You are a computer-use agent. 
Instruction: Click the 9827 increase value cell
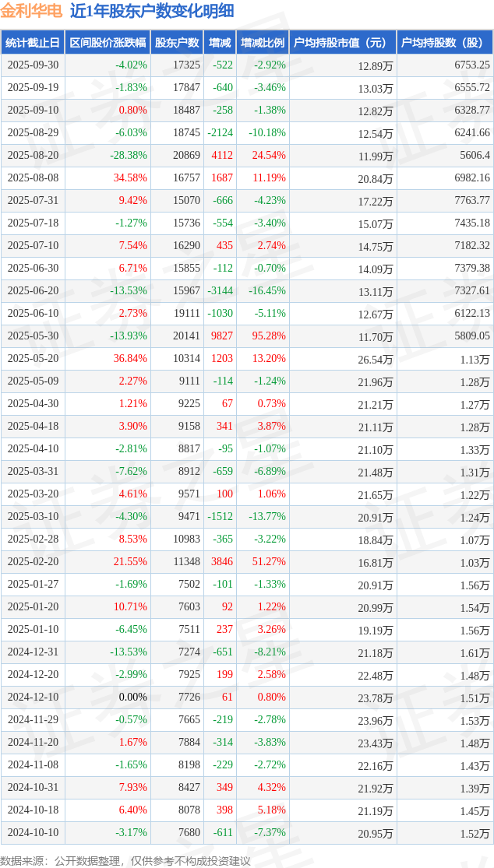[222, 336]
